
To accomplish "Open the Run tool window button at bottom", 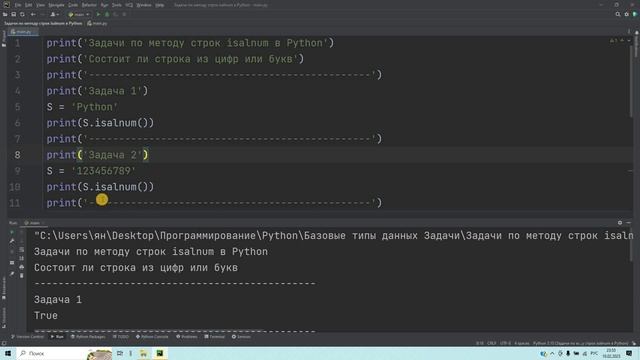I will (57, 337).
